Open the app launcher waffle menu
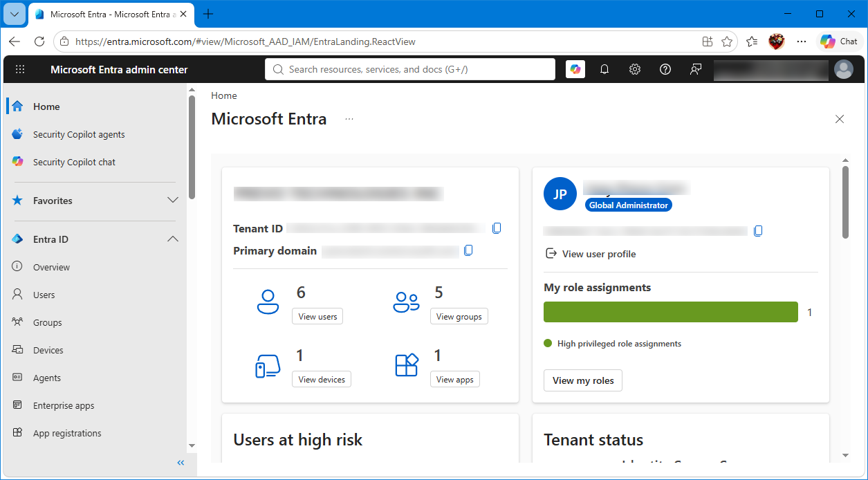The image size is (868, 480). point(20,69)
